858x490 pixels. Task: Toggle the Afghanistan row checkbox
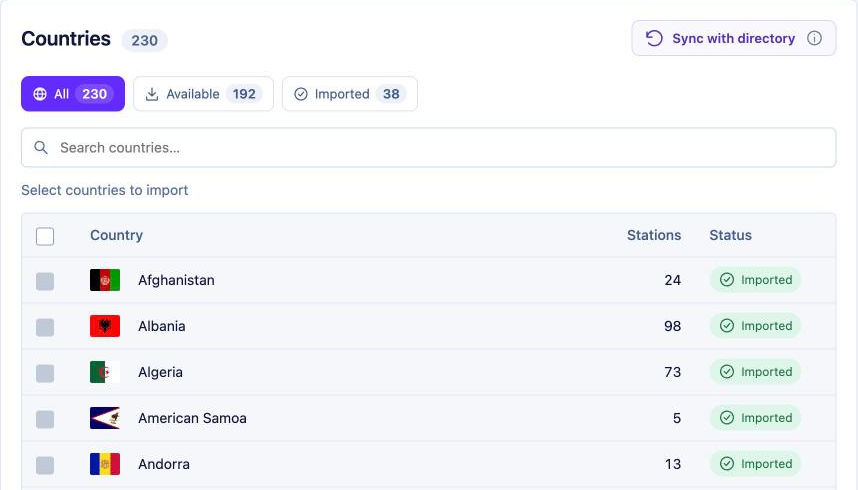45,281
